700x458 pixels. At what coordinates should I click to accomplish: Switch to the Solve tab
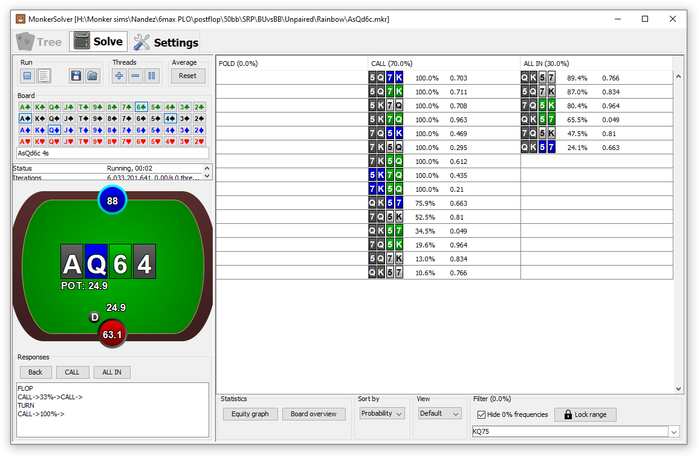tap(99, 42)
